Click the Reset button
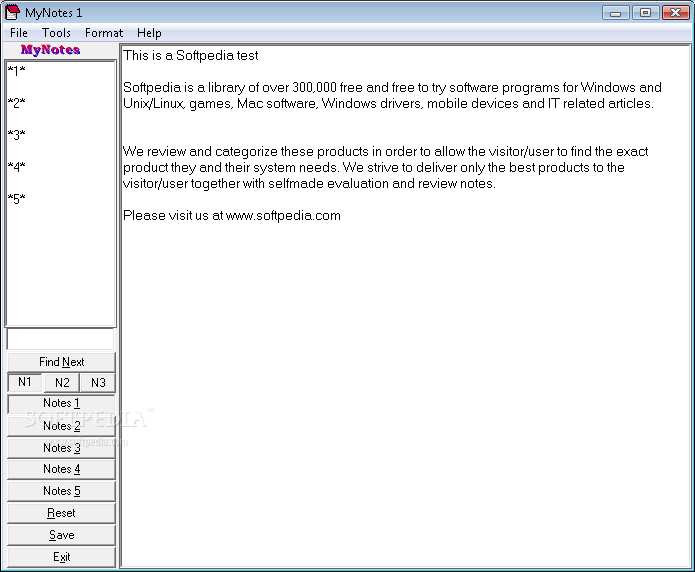Image resolution: width=695 pixels, height=572 pixels. pyautogui.click(x=61, y=513)
